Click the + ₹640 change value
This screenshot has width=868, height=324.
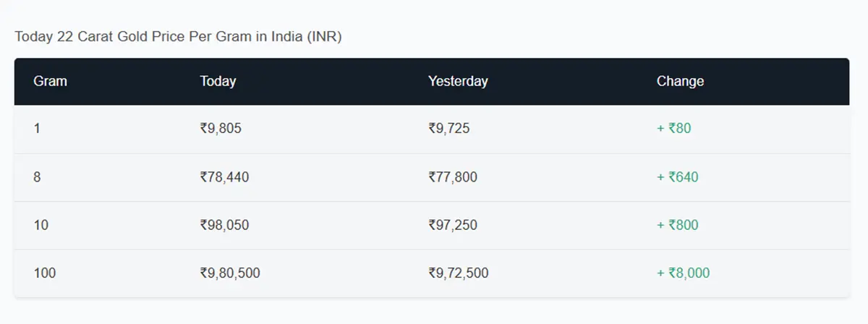[x=677, y=177]
